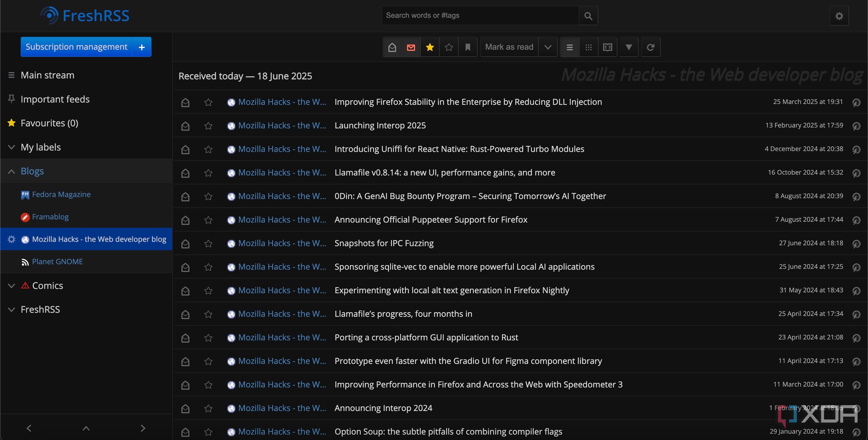The width and height of the screenshot is (868, 440).
Task: Click the search words or tags field
Action: [480, 16]
